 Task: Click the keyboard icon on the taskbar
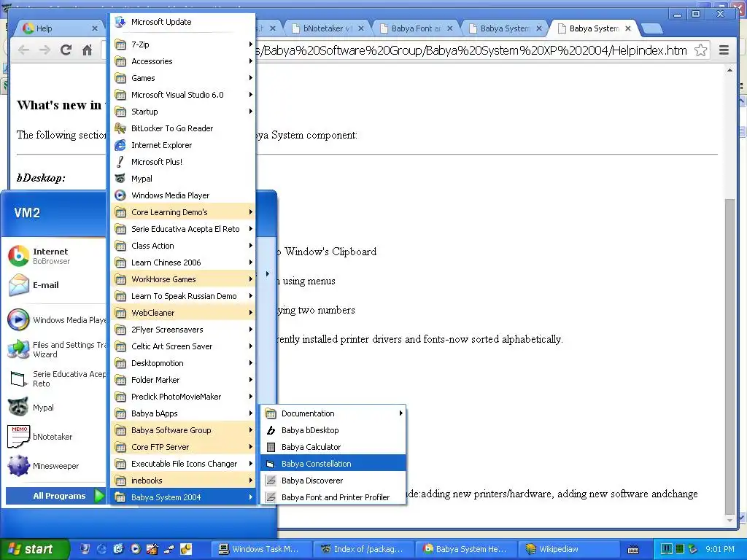pyautogui.click(x=633, y=550)
